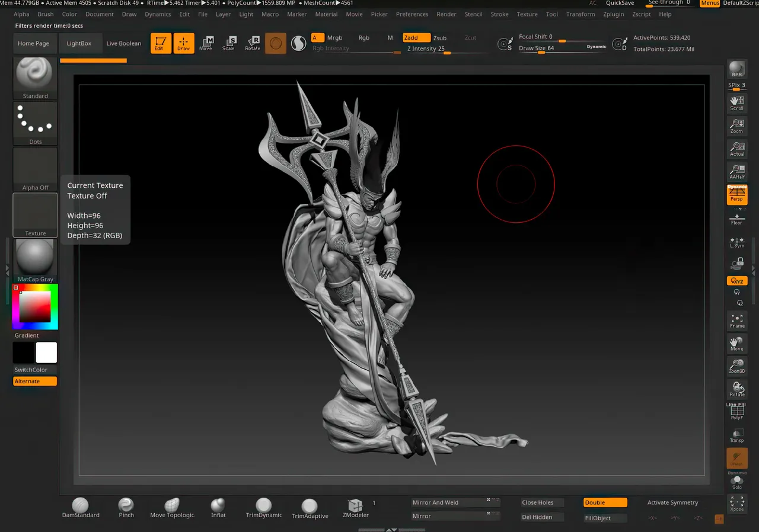Toggle L.Sym local symmetry
The image size is (759, 532).
[x=737, y=242]
